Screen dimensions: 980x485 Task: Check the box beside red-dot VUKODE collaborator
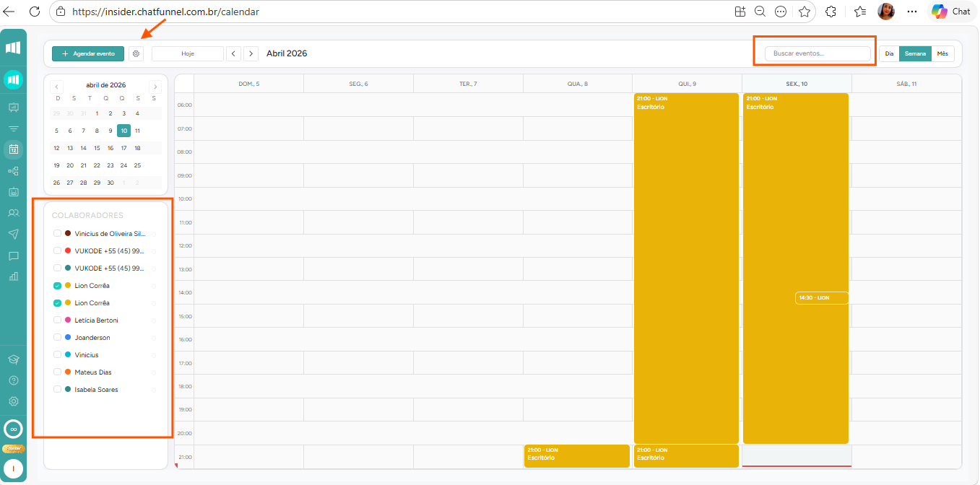point(57,251)
